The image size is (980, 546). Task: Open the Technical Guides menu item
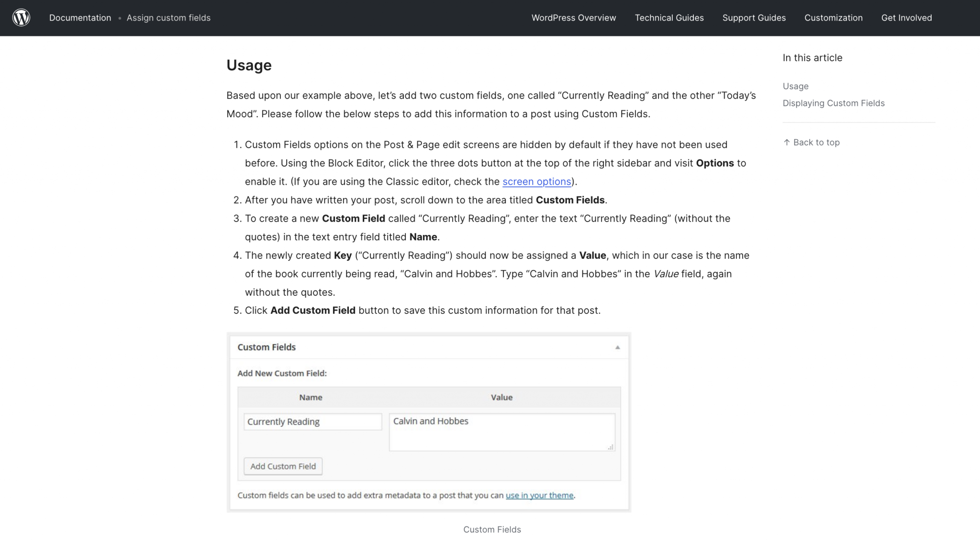(x=669, y=18)
